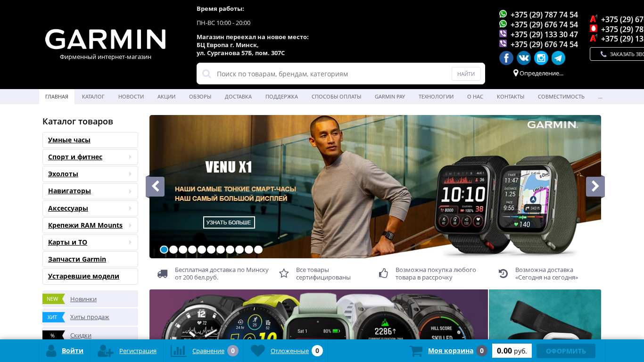Open the Telegram social icon

coord(559,58)
